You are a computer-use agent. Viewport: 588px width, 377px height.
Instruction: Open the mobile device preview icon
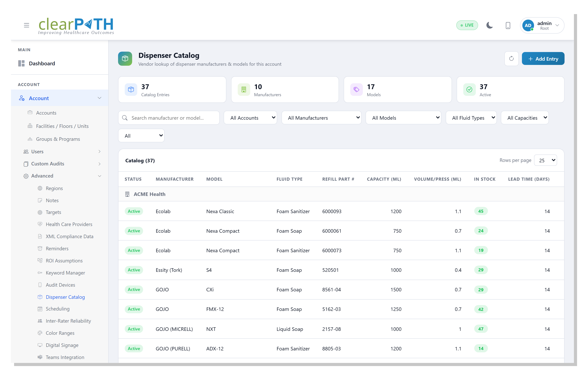508,25
